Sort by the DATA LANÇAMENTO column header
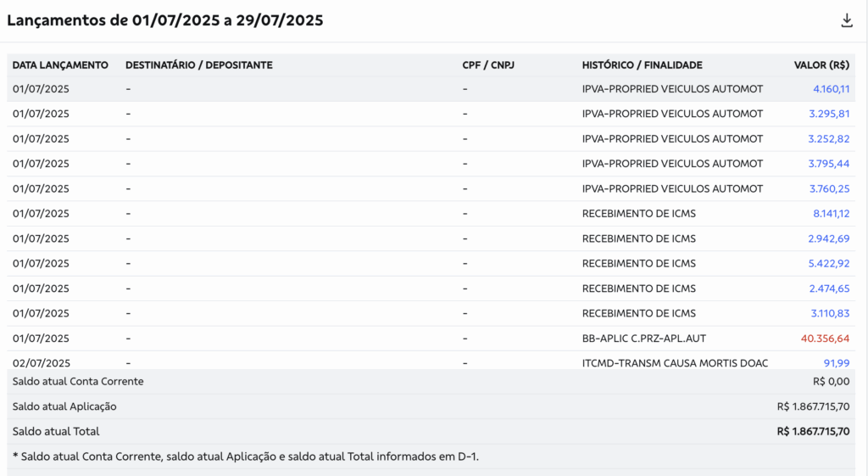This screenshot has height=476, width=868. pos(60,65)
